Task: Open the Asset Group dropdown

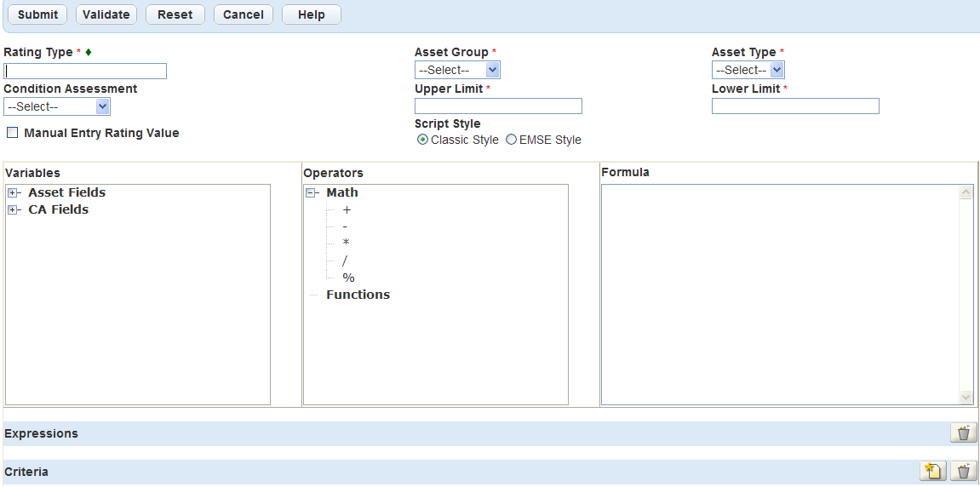Action: click(x=457, y=70)
